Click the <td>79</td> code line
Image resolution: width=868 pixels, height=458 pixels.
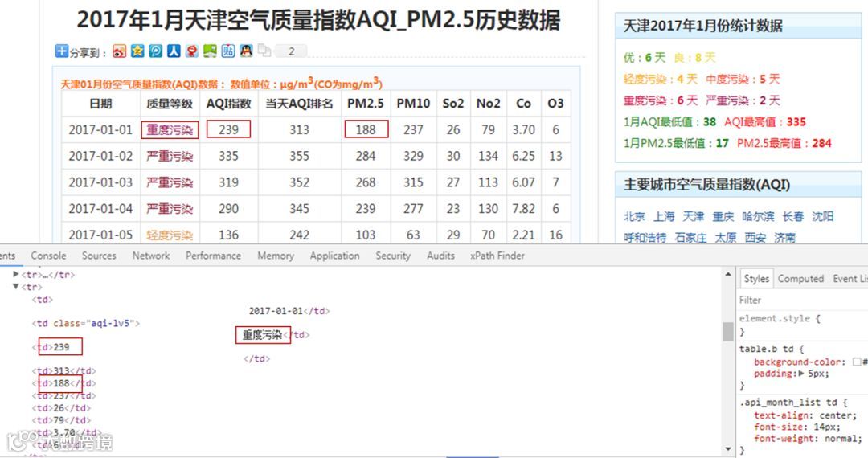(61, 419)
